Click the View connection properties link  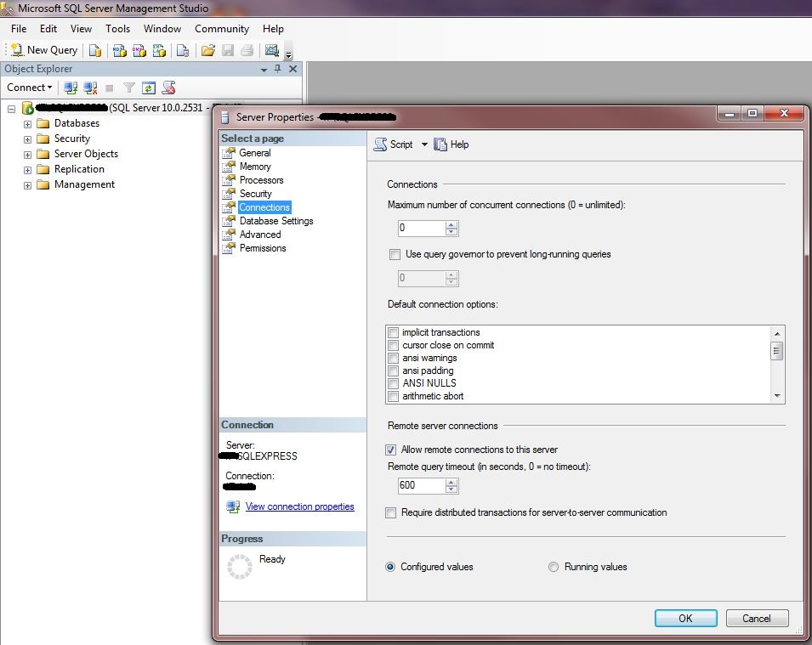click(x=300, y=506)
